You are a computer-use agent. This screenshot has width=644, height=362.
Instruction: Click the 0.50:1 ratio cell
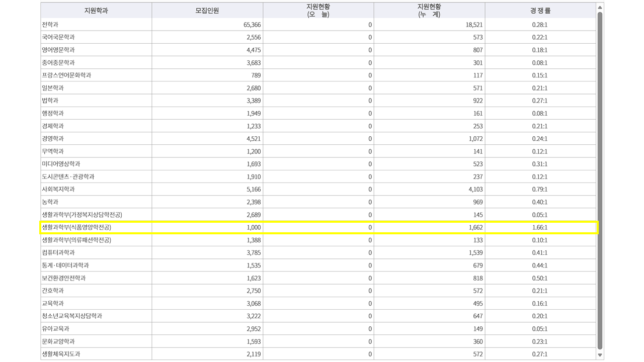(539, 278)
